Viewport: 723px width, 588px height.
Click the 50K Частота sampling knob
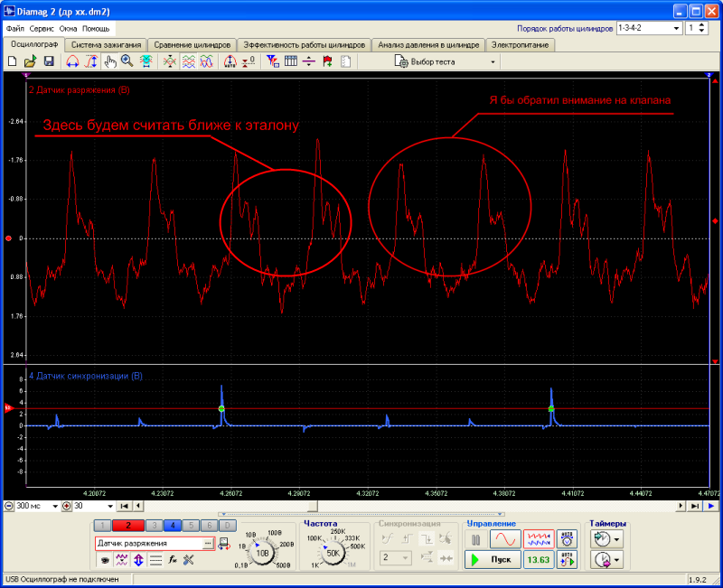333,553
